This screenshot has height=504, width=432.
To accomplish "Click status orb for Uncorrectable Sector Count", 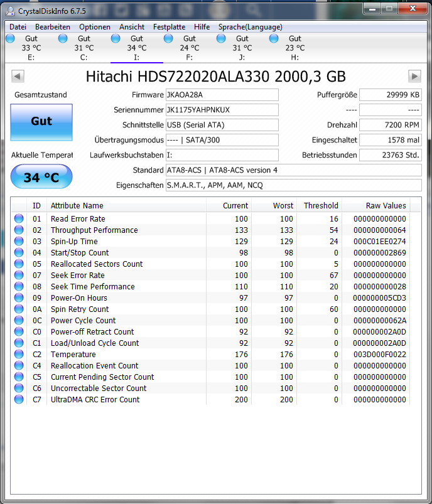I will 19,388.
